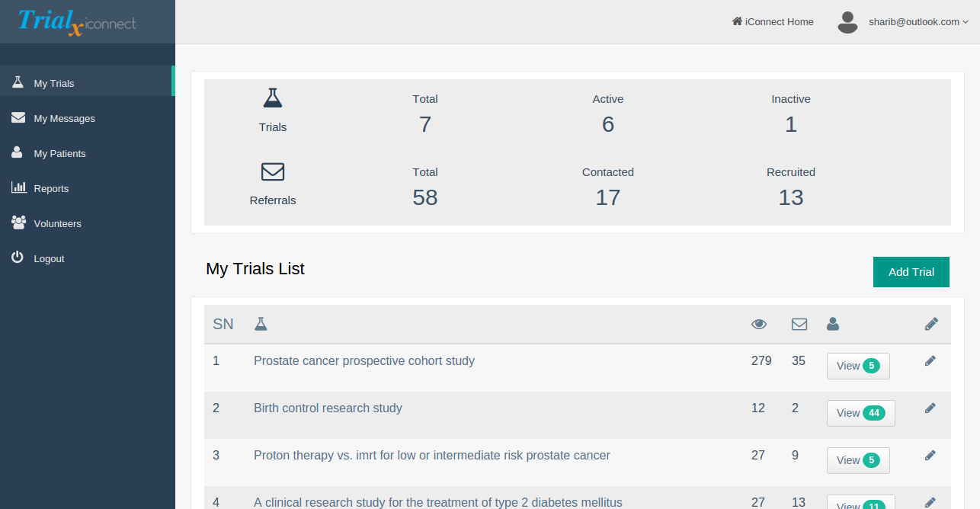
Task: Click the eye views column header icon
Action: [759, 325]
